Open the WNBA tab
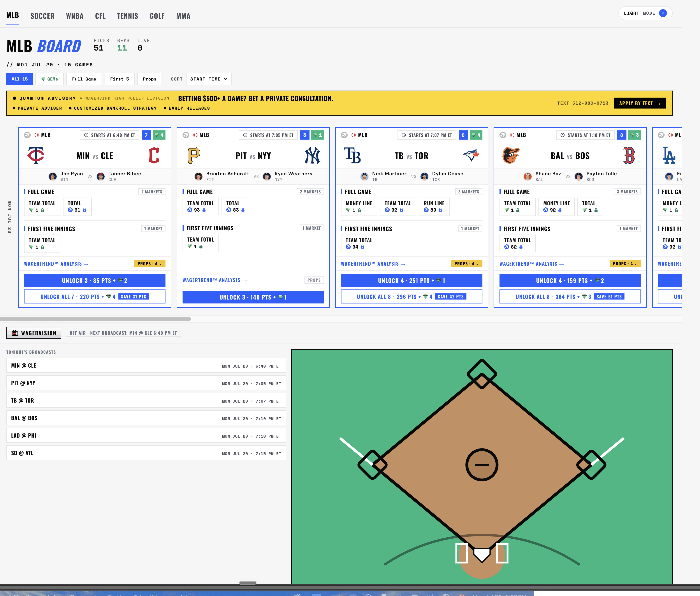The width and height of the screenshot is (700, 596). pos(75,16)
